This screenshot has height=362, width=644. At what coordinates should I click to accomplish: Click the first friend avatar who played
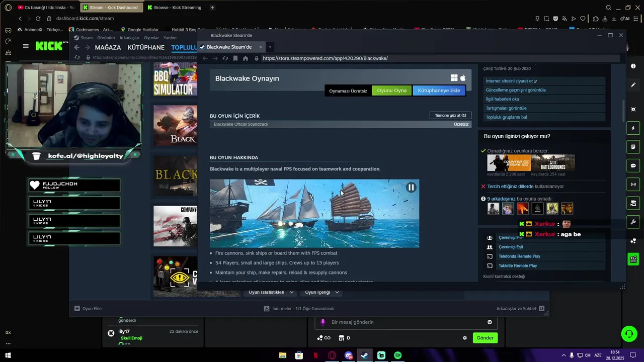point(493,208)
